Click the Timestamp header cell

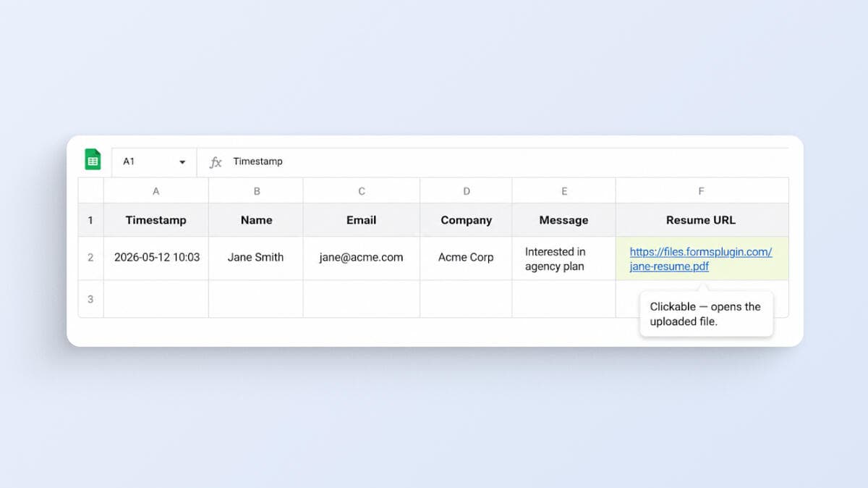pos(156,220)
